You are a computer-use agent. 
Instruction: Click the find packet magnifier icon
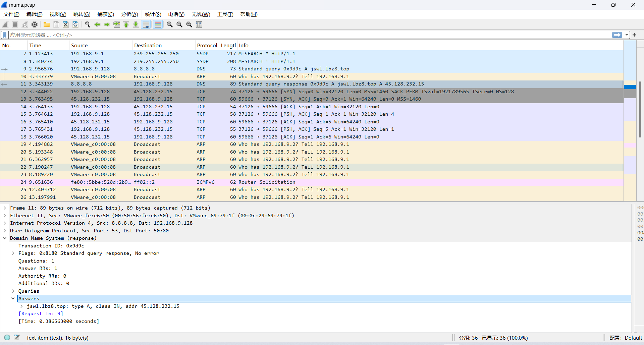[x=88, y=24]
